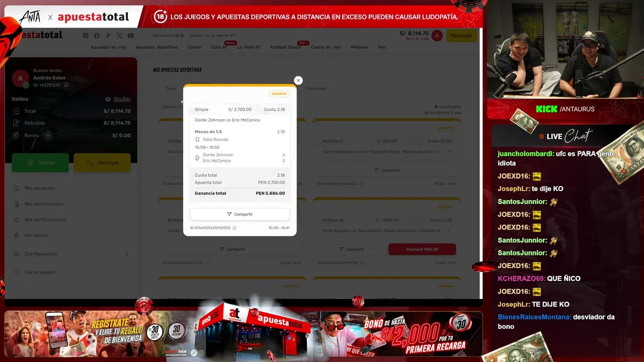Open Casino en vivo menu item
644x362 pixels.
tap(326, 47)
